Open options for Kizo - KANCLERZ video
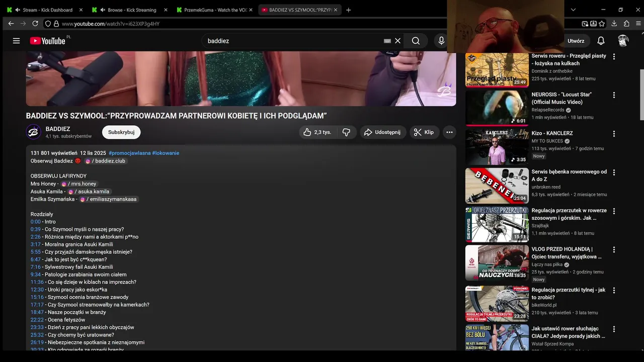Image resolution: width=644 pixels, height=362 pixels. pos(614,134)
